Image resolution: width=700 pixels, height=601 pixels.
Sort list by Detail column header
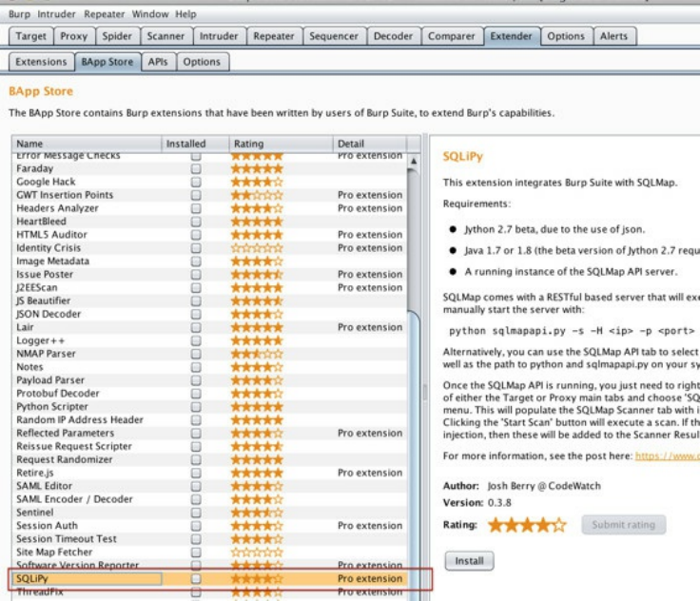[x=369, y=144]
